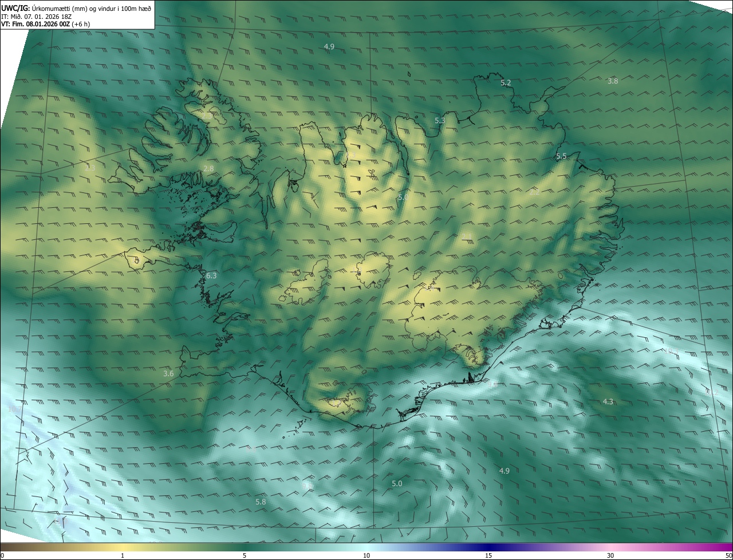Click the 3.6 value label on the map

[x=168, y=374]
